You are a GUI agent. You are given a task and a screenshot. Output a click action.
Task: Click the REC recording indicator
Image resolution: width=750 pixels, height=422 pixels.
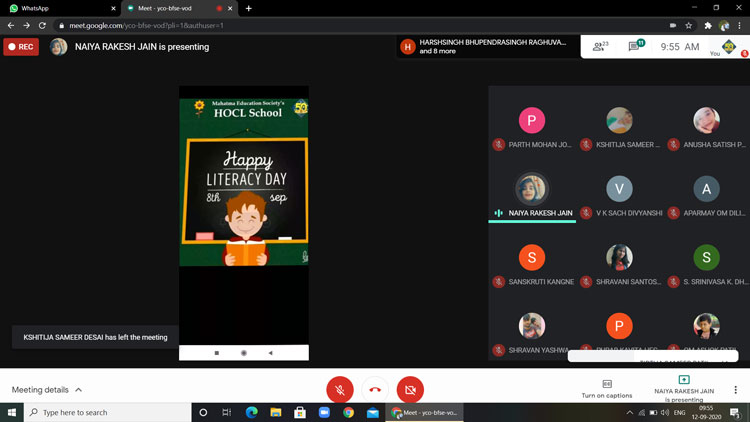click(x=21, y=46)
